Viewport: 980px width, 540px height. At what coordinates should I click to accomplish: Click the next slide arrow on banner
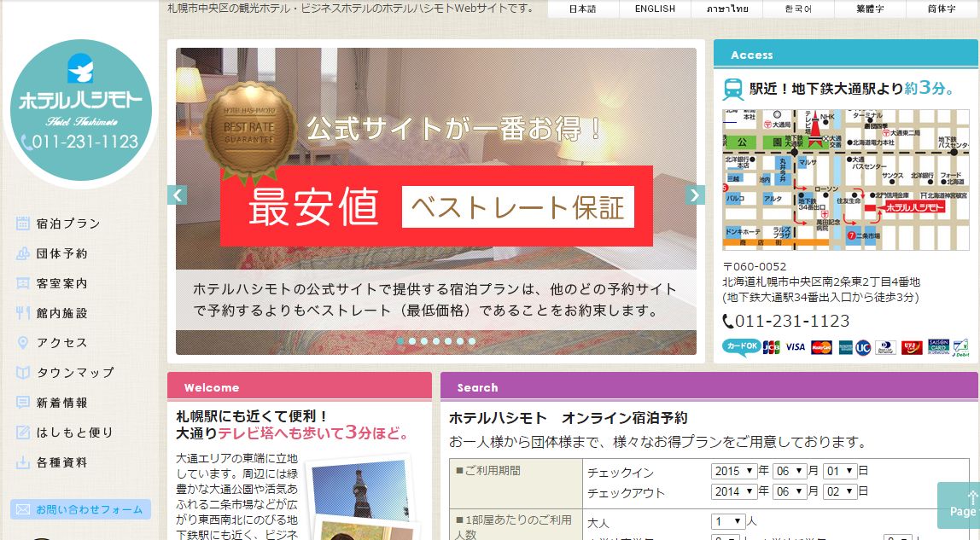(x=695, y=195)
